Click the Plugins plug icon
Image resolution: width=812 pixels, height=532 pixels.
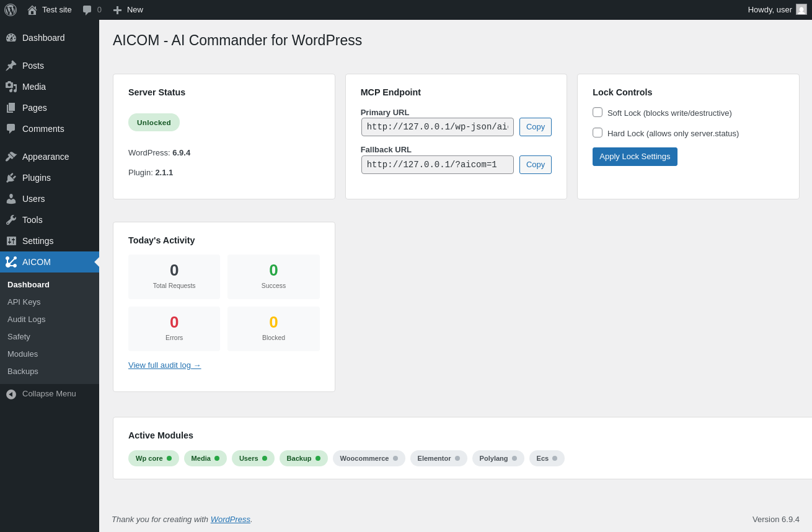(11, 178)
